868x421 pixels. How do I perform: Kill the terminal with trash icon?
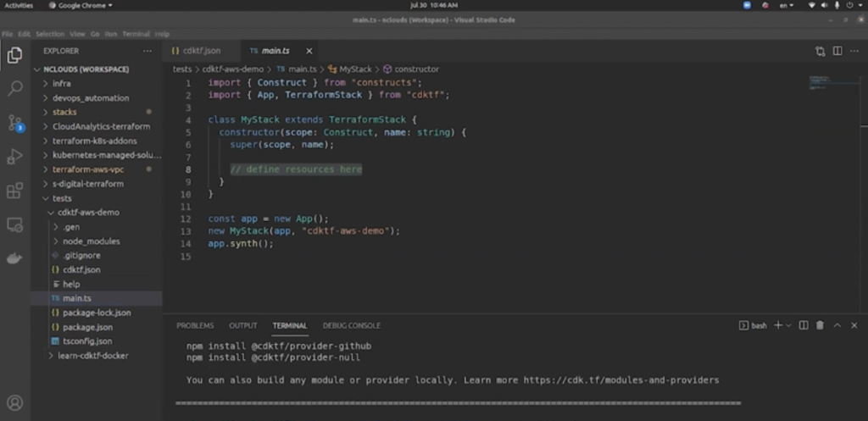tap(821, 325)
